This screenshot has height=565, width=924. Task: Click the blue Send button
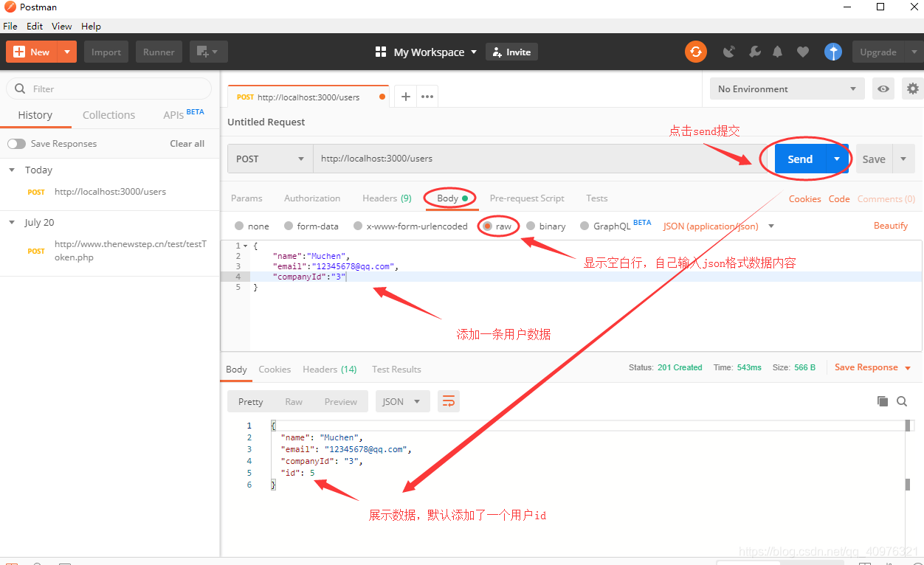pos(800,159)
